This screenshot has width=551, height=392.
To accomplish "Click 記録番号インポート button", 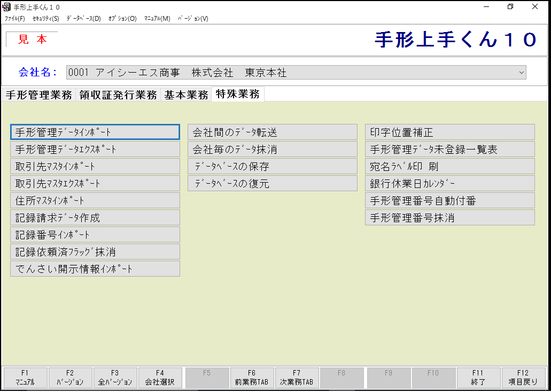I will coord(95,234).
